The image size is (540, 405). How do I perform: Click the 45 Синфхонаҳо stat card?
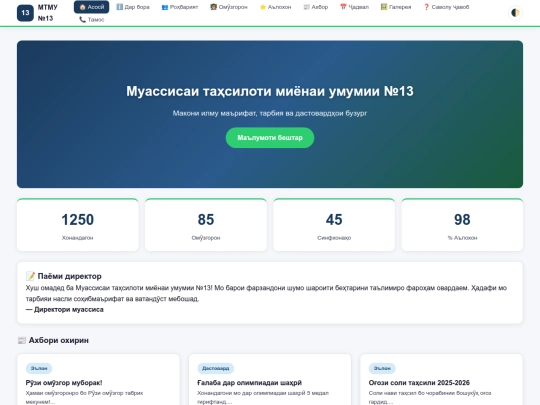pos(334,225)
